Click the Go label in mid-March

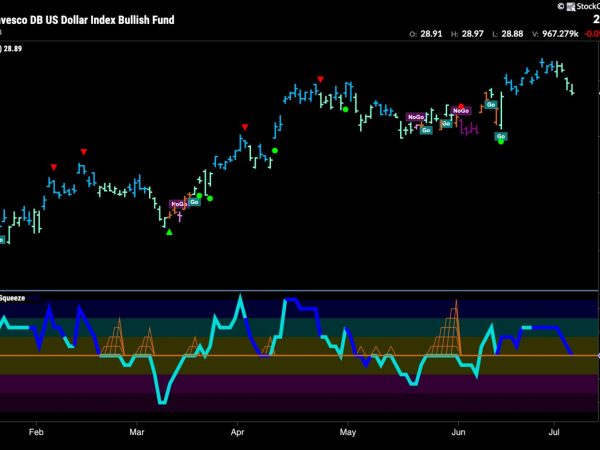[x=194, y=202]
